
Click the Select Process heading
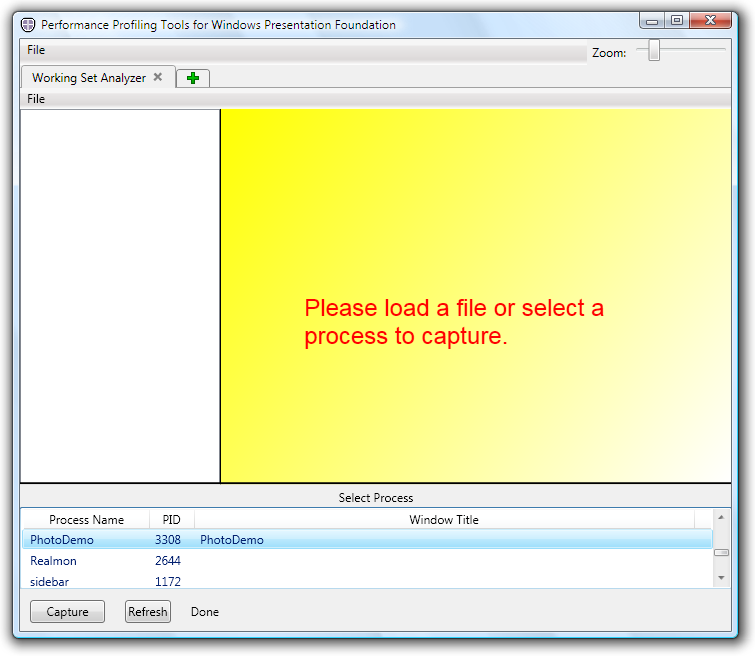pos(376,498)
